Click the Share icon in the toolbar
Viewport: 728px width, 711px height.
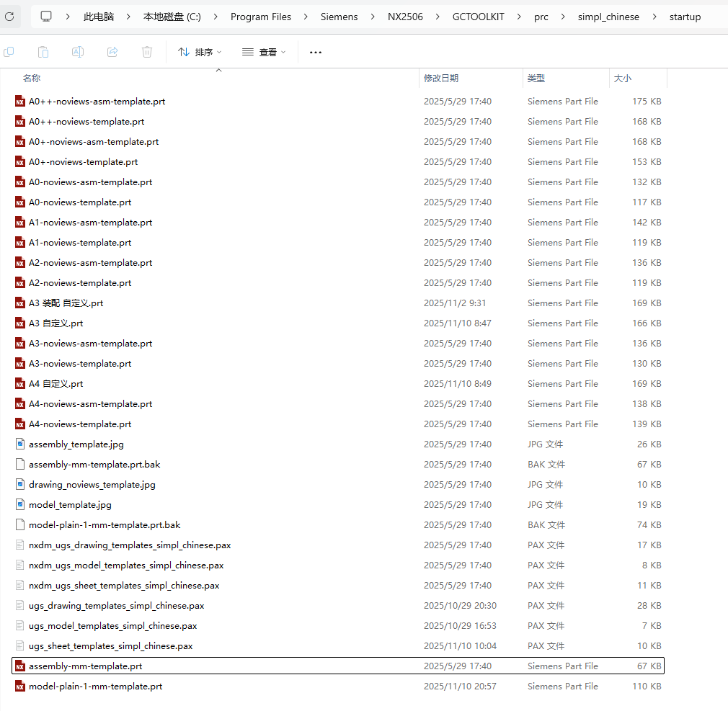pos(112,51)
